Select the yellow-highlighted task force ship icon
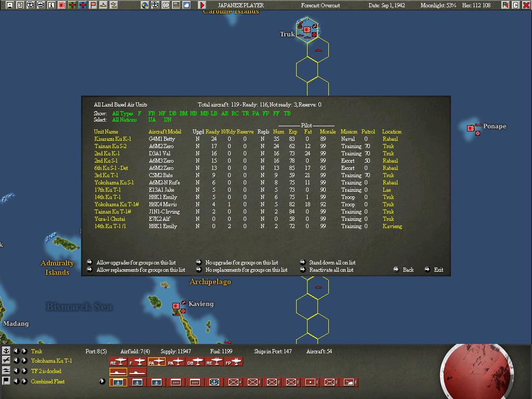Image resolution: width=532 pixels, height=399 pixels. 118,372
